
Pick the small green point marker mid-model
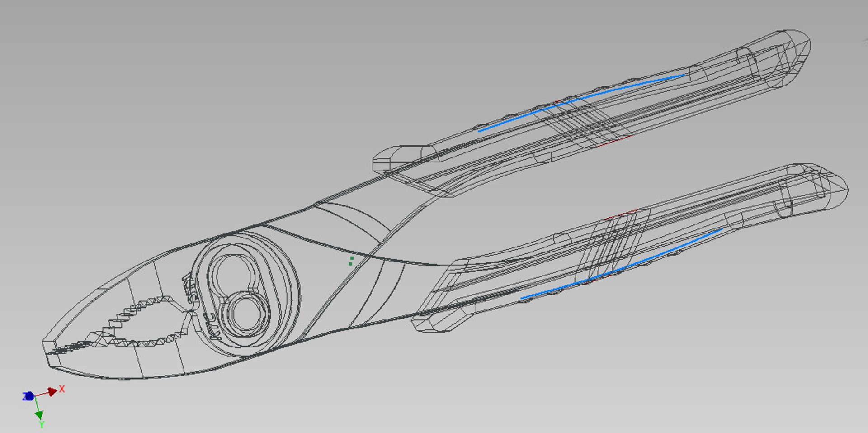coord(351,261)
